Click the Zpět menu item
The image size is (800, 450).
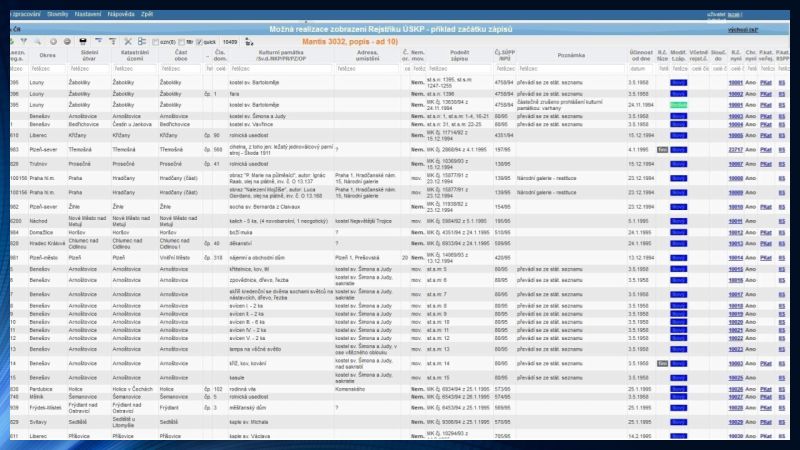tap(147, 14)
